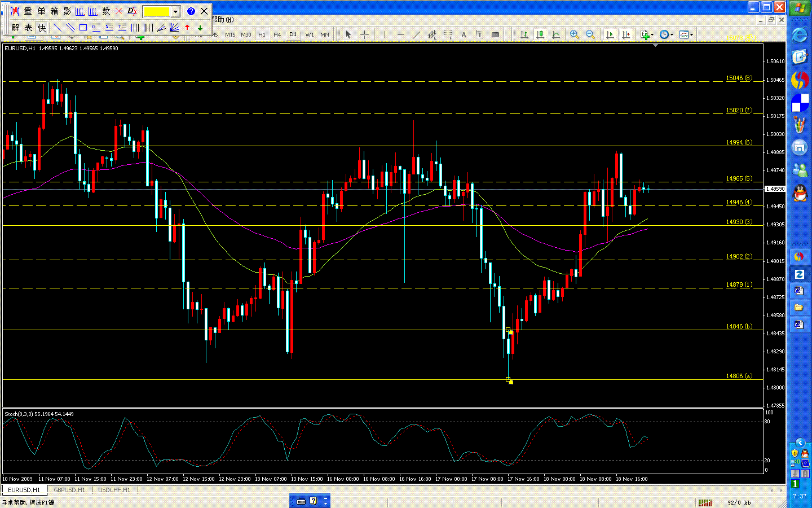Viewport: 812px width, 508px height.
Task: Open the blue help question mark
Action: tap(191, 11)
